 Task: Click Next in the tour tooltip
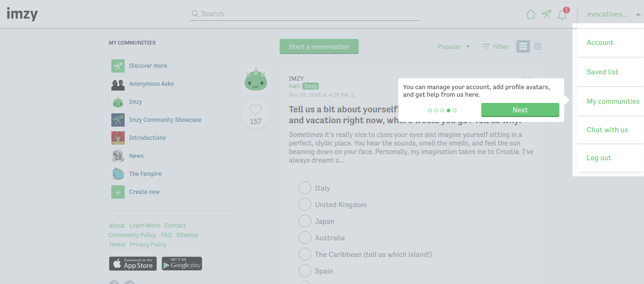[x=520, y=110]
